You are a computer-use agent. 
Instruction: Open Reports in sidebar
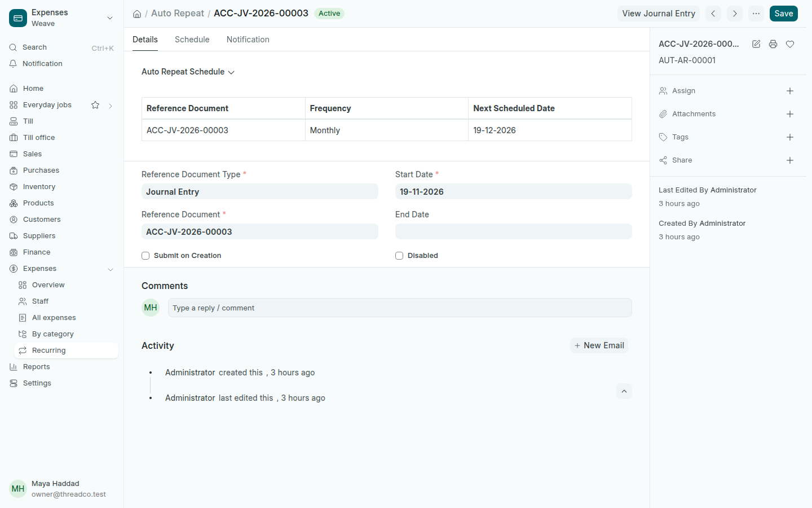click(62, 367)
